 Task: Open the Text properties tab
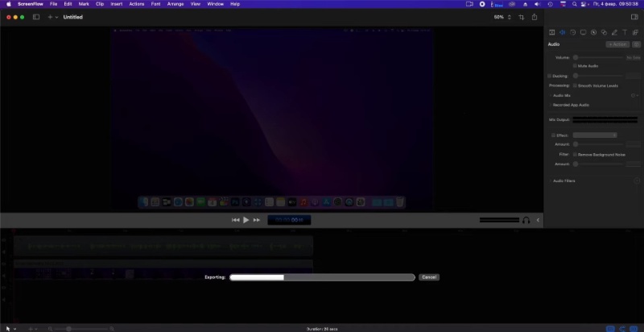point(625,32)
